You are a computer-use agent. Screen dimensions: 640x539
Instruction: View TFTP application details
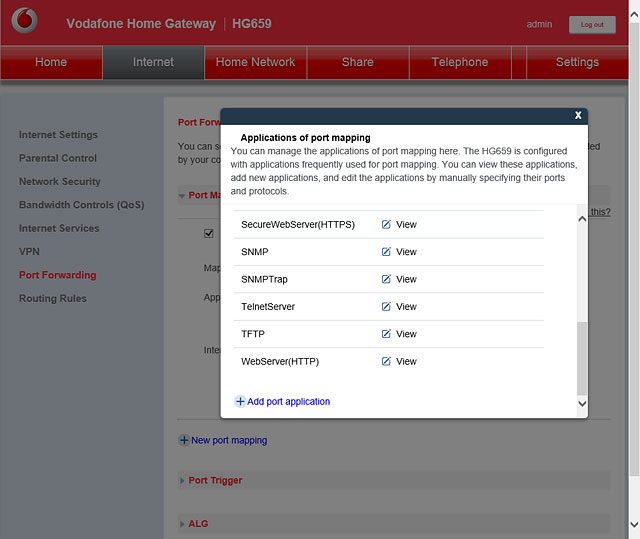coord(406,334)
